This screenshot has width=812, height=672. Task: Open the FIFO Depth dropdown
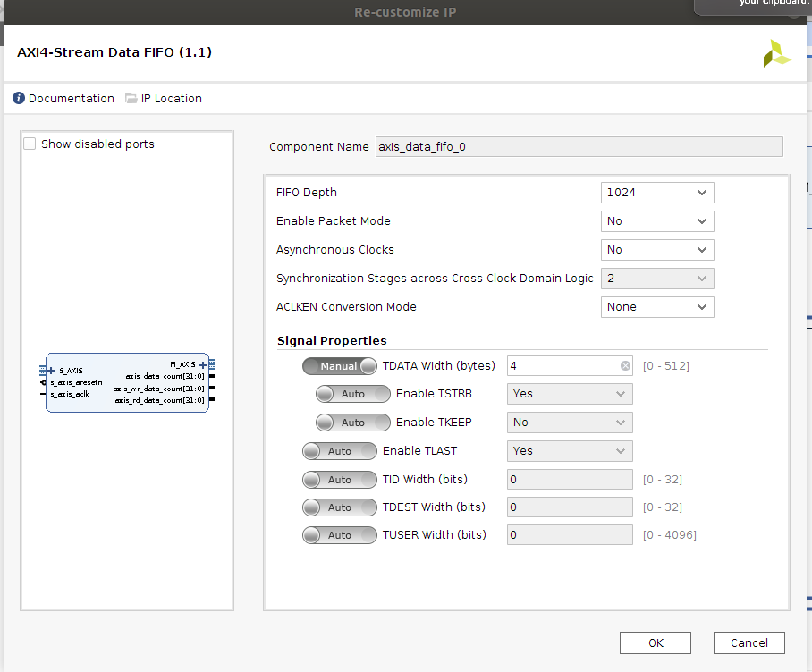657,193
